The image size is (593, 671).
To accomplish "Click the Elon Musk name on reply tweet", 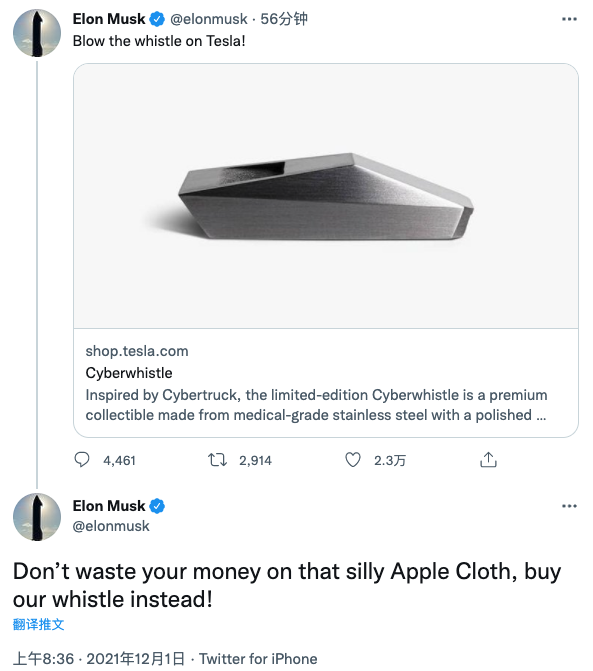I will point(109,506).
